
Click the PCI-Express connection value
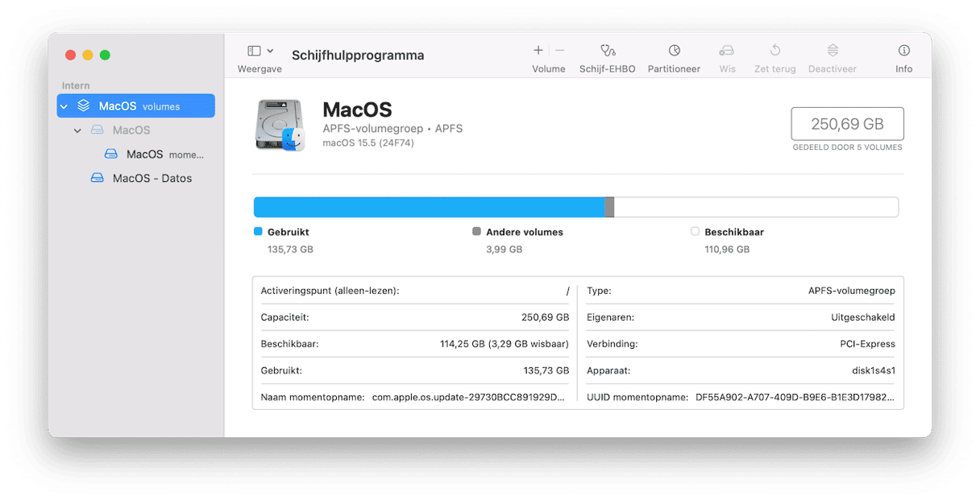coord(868,344)
